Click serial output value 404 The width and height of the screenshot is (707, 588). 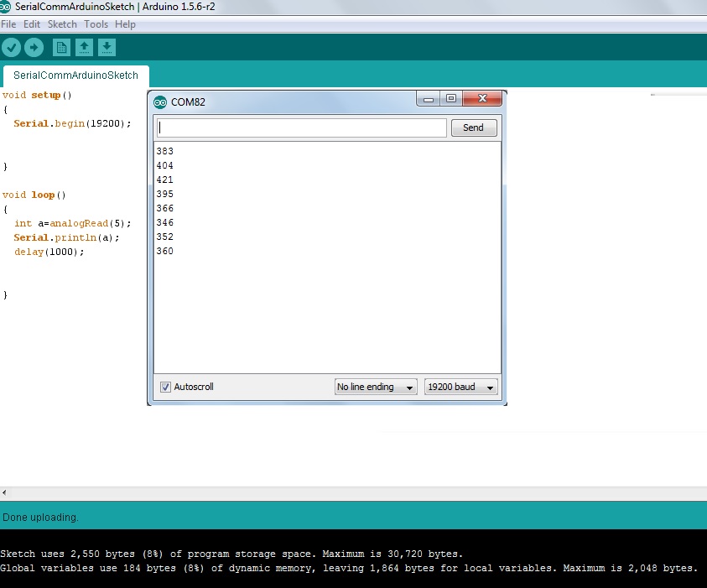click(x=164, y=165)
